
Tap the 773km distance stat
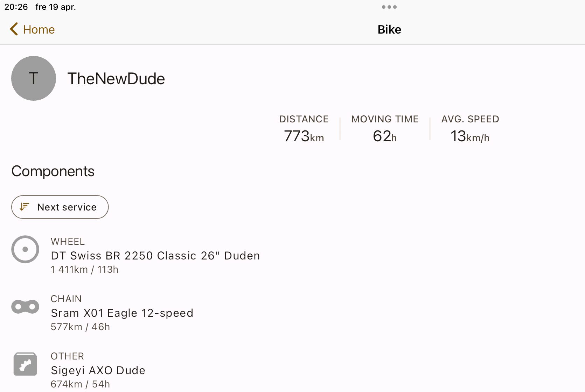304,136
